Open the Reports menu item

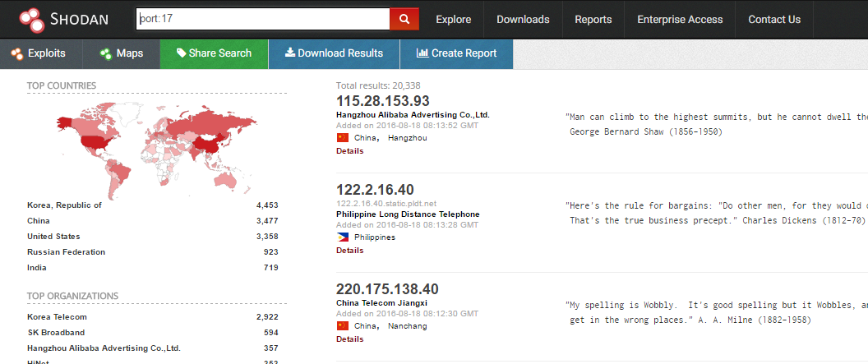(593, 20)
